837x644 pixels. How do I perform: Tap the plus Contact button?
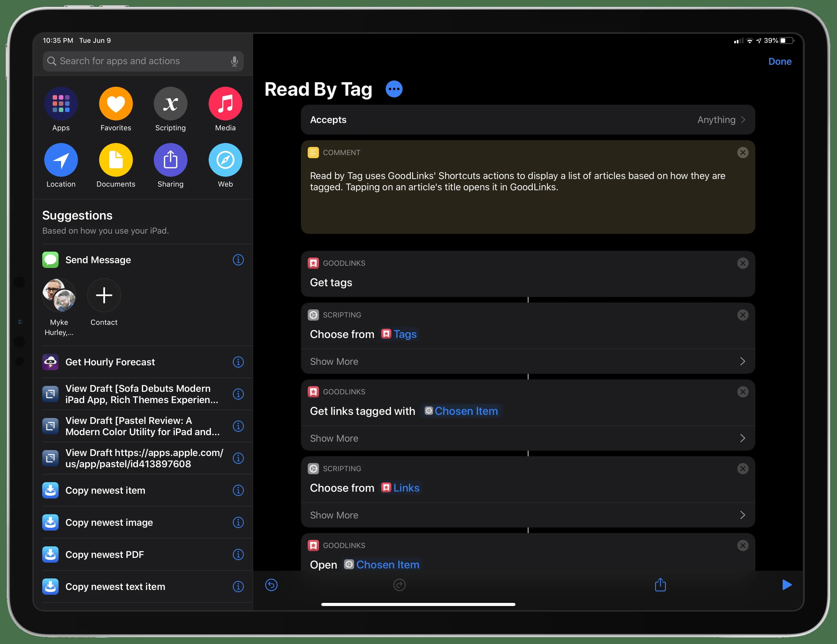(104, 295)
